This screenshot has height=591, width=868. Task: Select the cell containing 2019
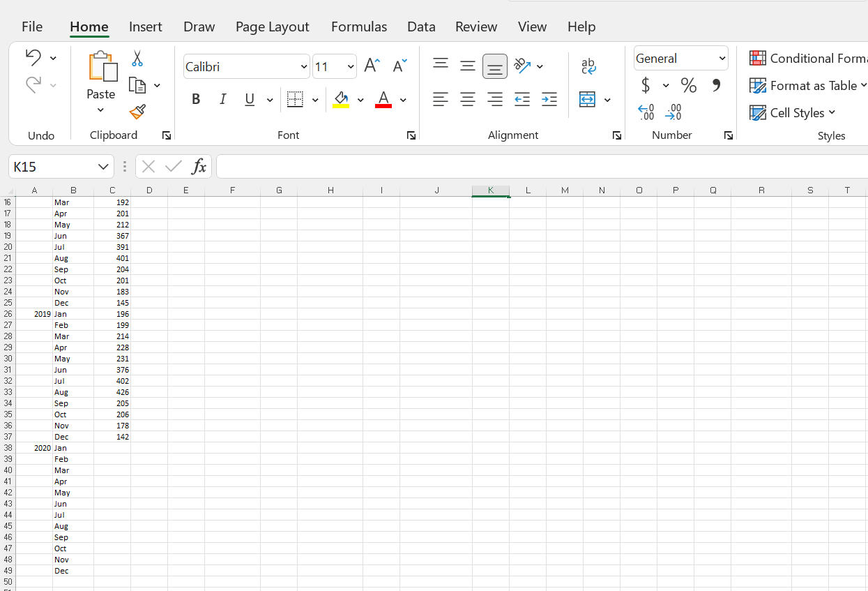click(x=34, y=314)
